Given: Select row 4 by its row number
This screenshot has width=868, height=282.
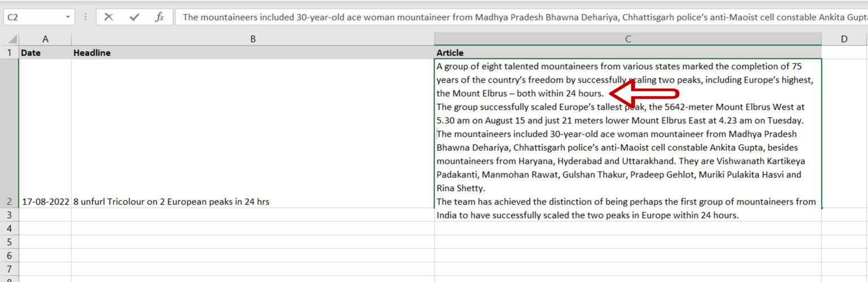Looking at the screenshot, I should tap(9, 228).
